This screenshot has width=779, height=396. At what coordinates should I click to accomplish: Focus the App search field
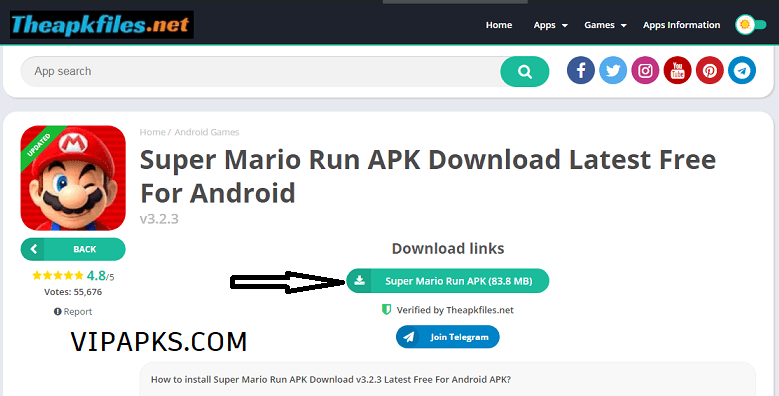pos(261,72)
